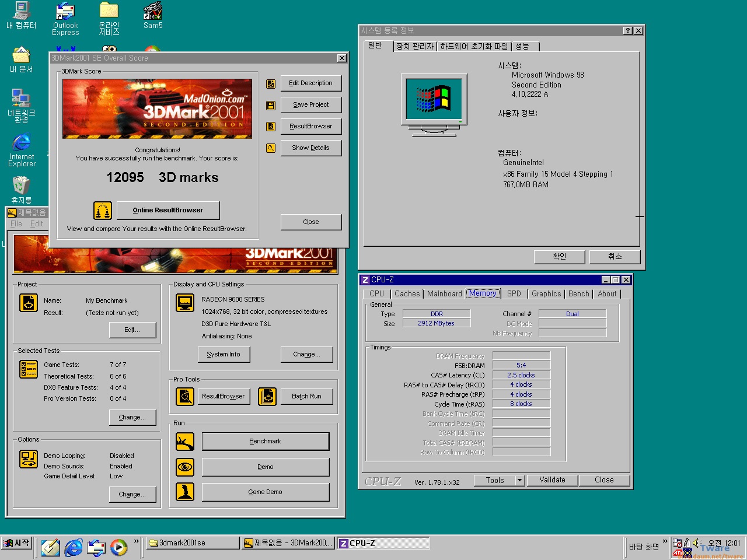Click the ATI tray icon
This screenshot has width=747, height=560.
click(678, 552)
